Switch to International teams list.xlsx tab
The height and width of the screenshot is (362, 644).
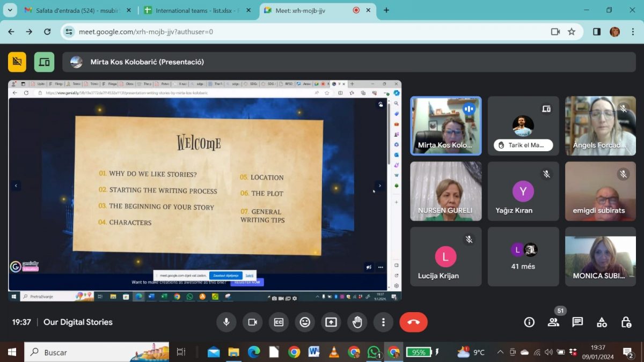tap(196, 10)
